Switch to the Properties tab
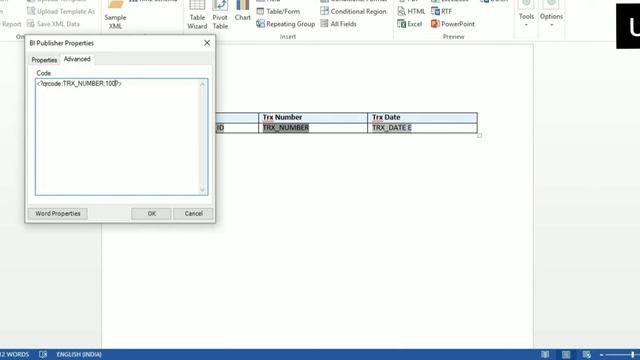Image resolution: width=640 pixels, height=360 pixels. tap(44, 60)
